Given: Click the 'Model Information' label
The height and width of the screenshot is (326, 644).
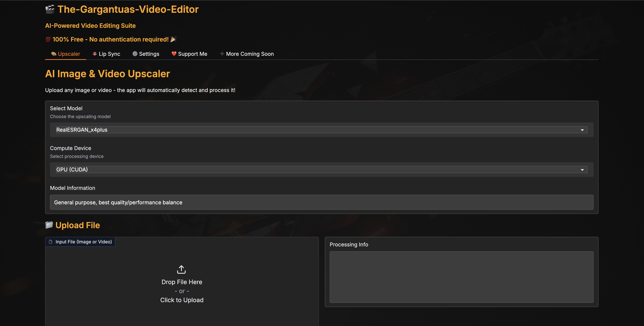Looking at the screenshot, I should [73, 188].
